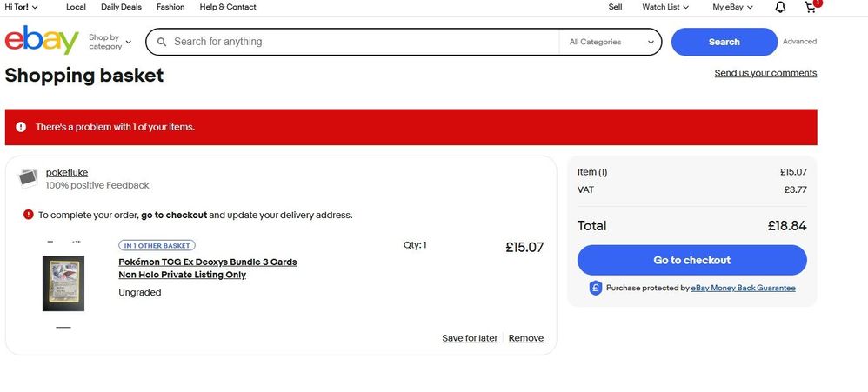
Task: Click the delivery address error icon
Action: (x=29, y=215)
